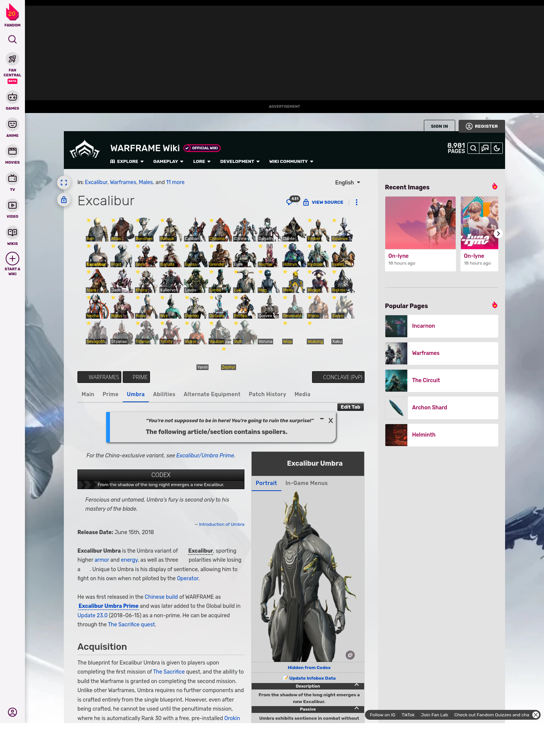Click Update Infobox Data link

312,678
